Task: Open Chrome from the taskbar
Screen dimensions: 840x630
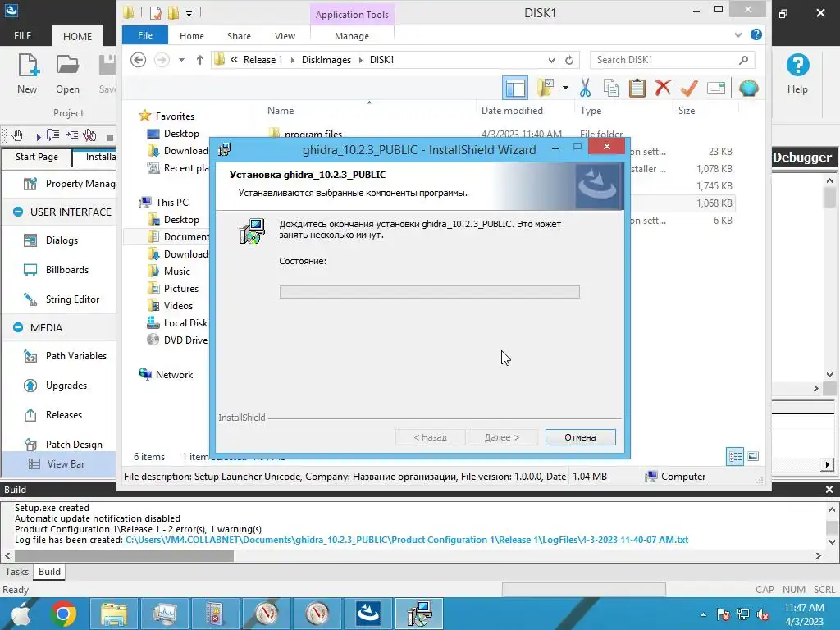Action: (x=63, y=614)
